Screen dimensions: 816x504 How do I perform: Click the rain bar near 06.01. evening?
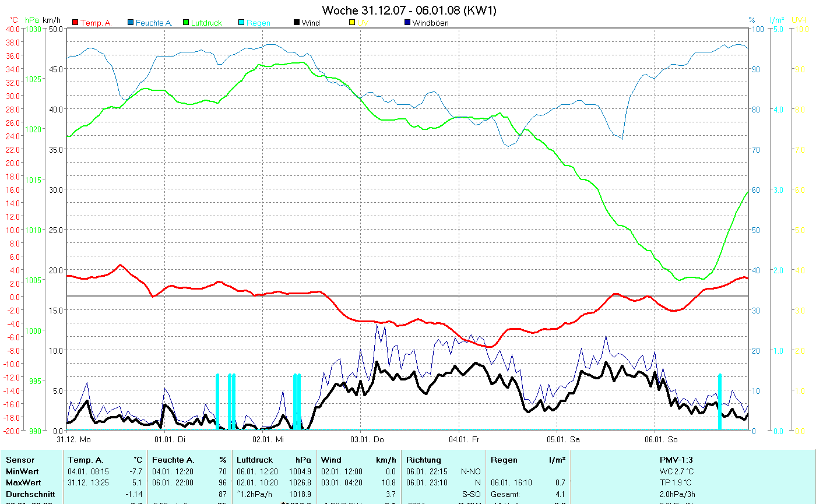tap(720, 402)
